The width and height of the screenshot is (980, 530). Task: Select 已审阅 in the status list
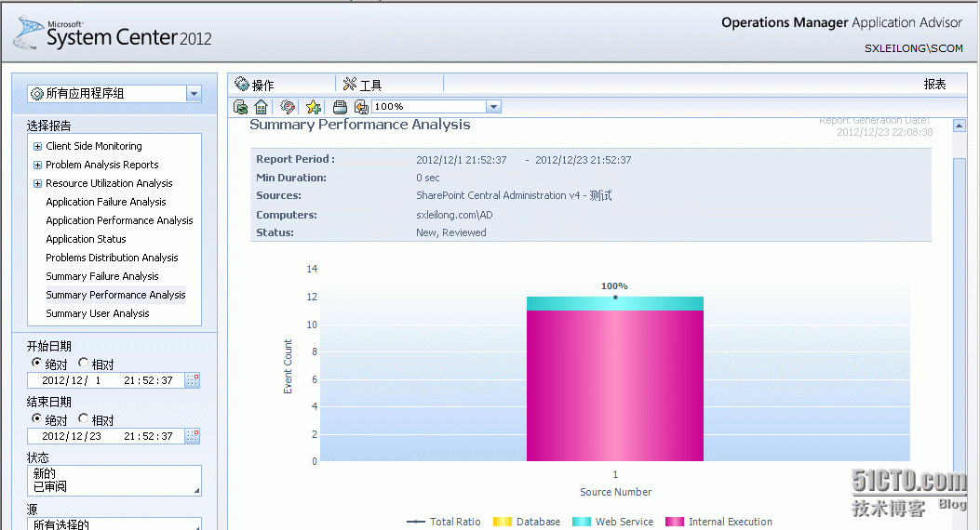tap(50, 486)
